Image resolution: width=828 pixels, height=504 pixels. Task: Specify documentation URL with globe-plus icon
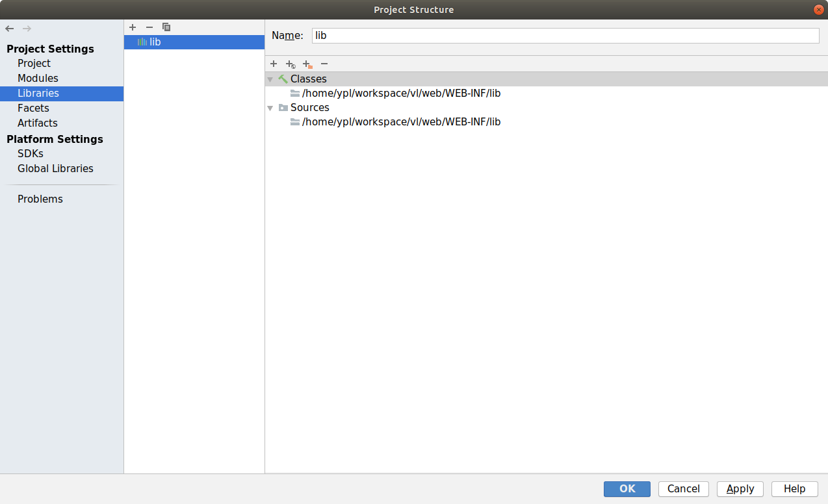click(291, 64)
